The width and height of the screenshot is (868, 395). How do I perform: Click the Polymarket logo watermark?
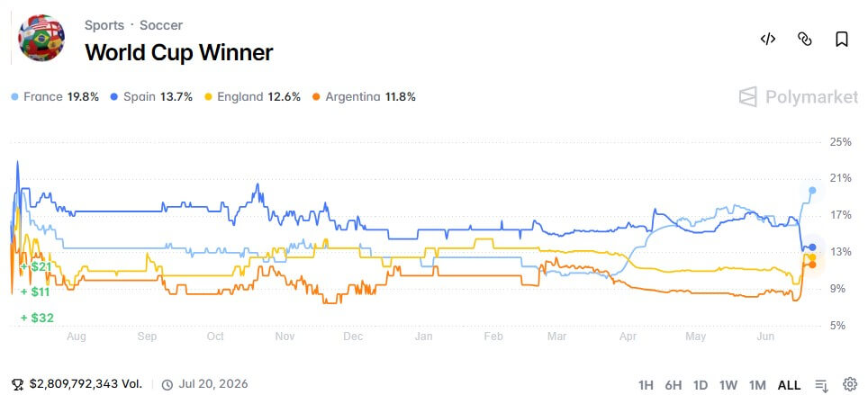799,97
